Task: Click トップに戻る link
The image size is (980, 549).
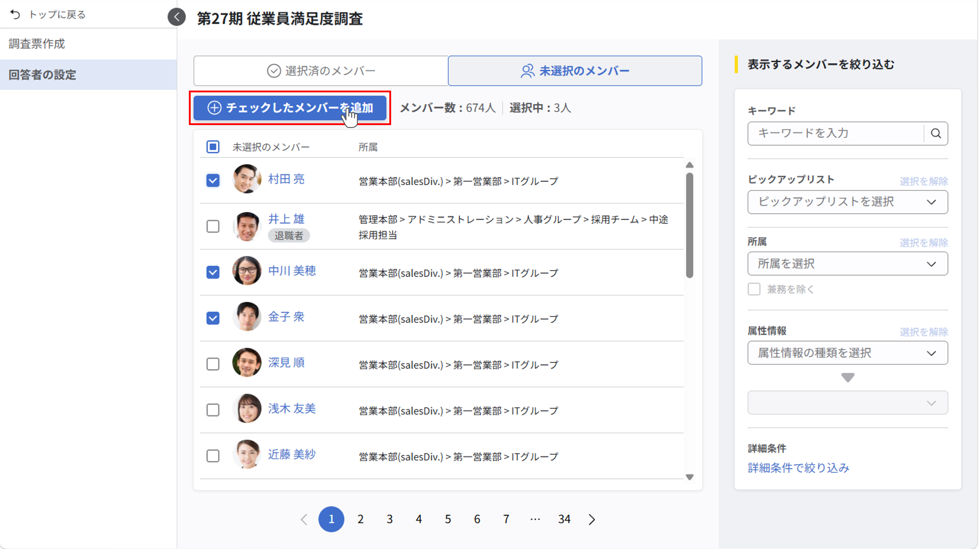Action: (57, 15)
